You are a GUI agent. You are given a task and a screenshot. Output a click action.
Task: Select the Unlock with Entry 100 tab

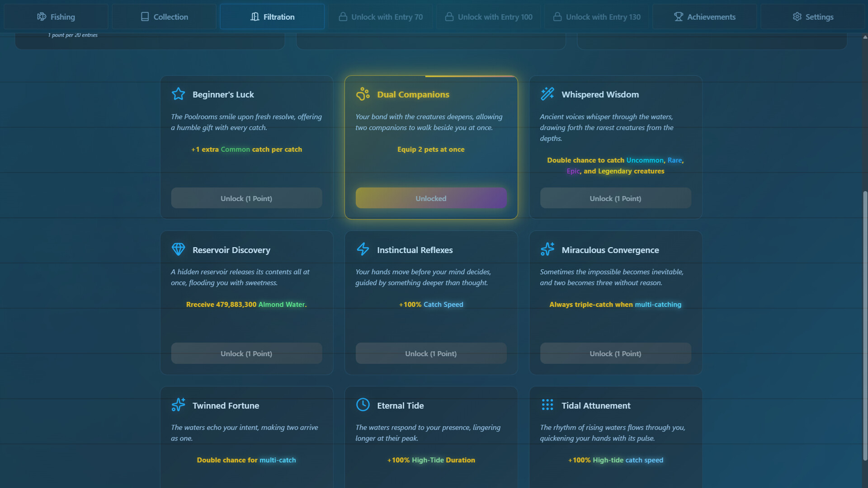coord(488,16)
